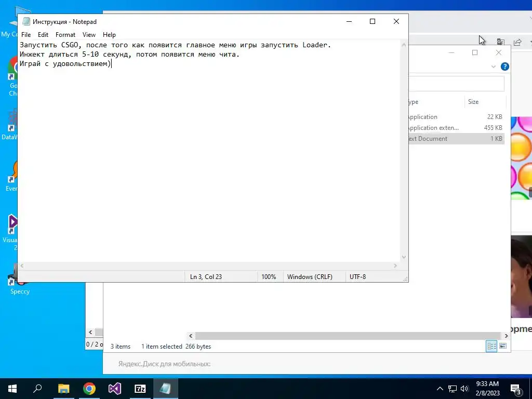Open the Edit menu in Notepad

[43, 35]
